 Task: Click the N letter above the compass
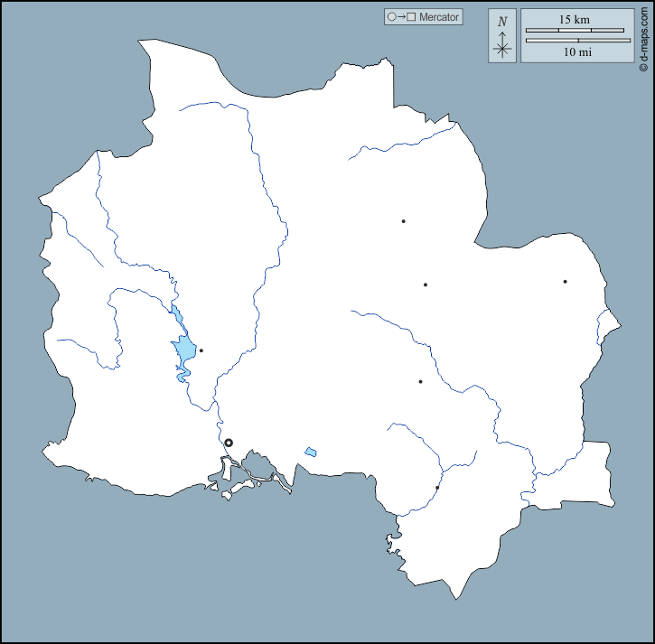tap(502, 22)
